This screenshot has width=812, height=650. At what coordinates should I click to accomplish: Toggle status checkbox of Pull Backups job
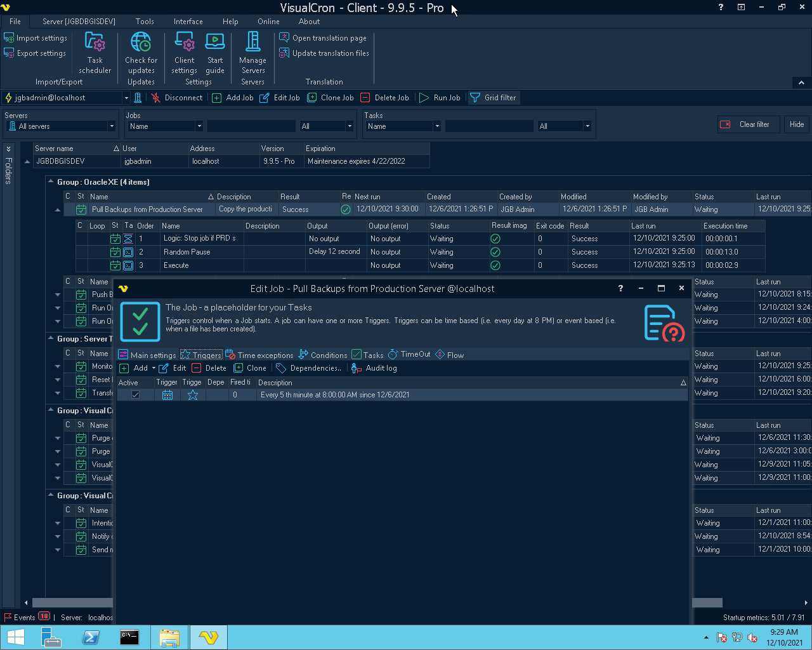pyautogui.click(x=81, y=209)
